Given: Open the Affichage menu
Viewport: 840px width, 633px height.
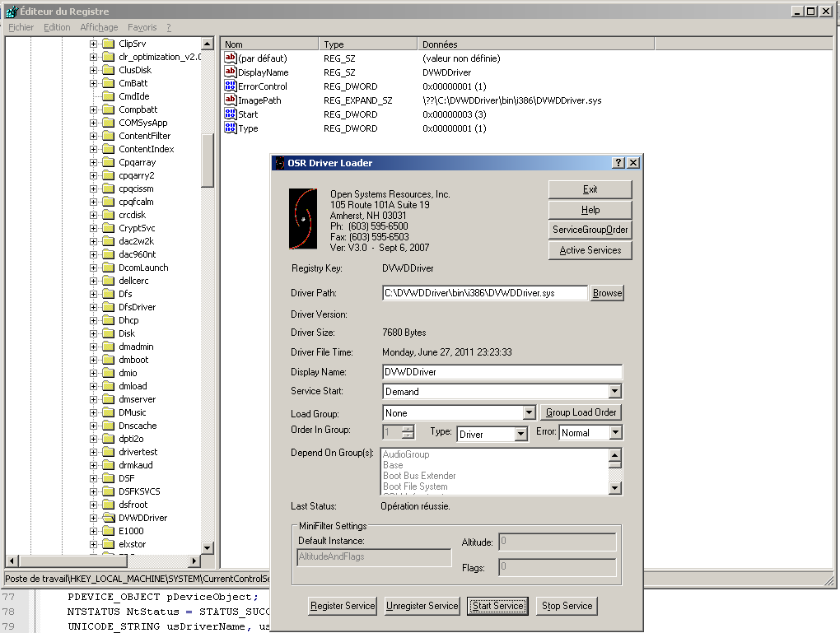Looking at the screenshot, I should point(99,27).
